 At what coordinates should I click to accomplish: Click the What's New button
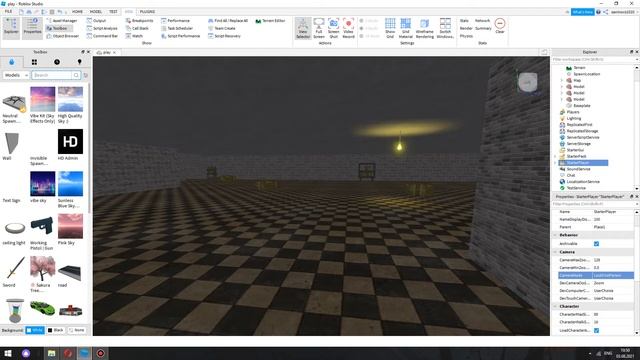click(x=582, y=12)
